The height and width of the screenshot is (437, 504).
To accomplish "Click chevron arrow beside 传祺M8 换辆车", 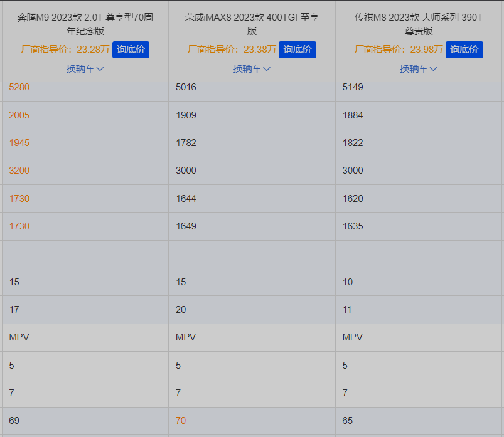I will (x=434, y=69).
